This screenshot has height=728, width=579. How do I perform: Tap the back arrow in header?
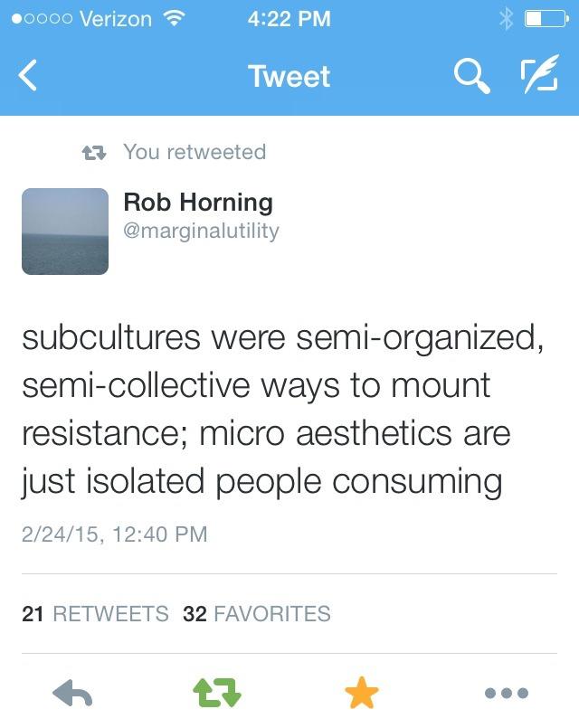click(29, 78)
